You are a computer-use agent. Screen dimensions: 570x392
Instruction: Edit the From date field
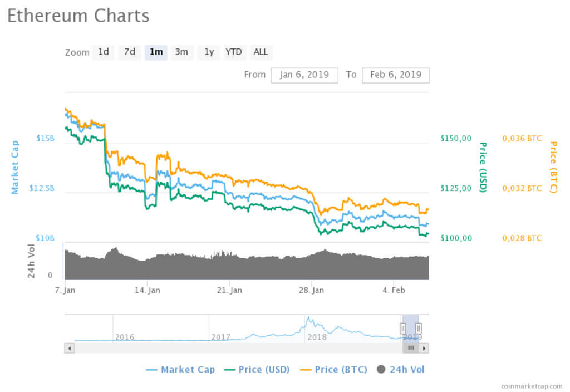click(304, 75)
